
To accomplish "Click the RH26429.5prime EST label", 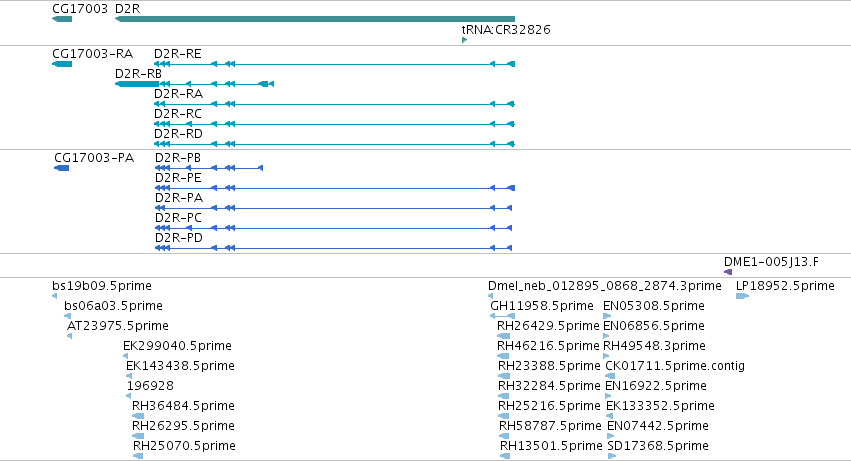I will coord(548,326).
